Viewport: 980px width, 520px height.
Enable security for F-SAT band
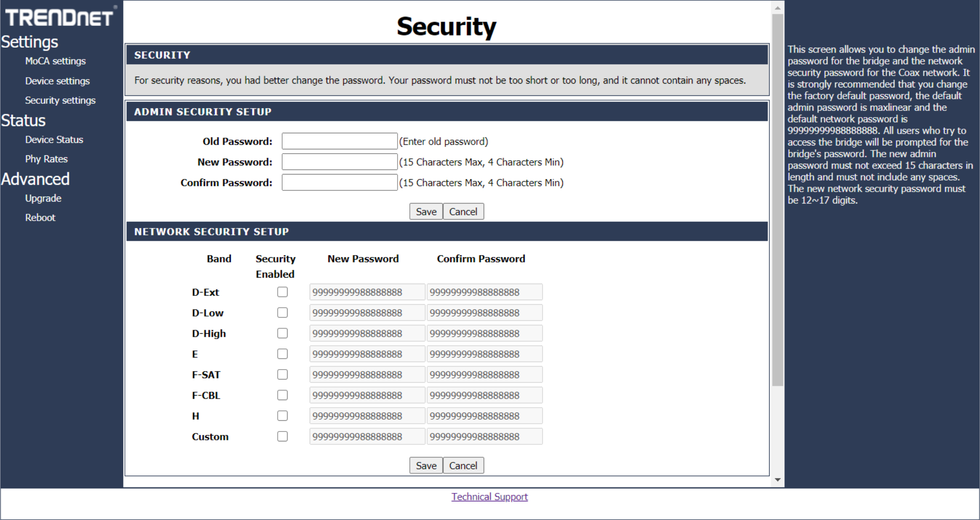pyautogui.click(x=283, y=375)
